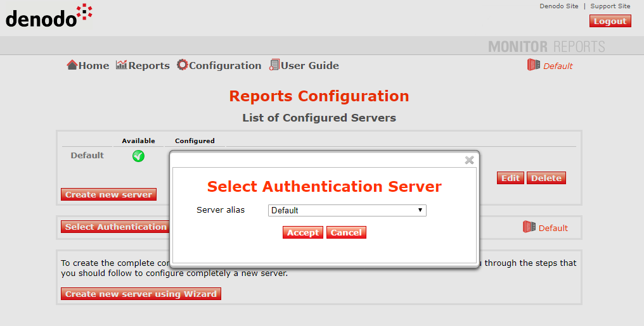
Task: Open the Reports menu item
Action: coord(149,66)
